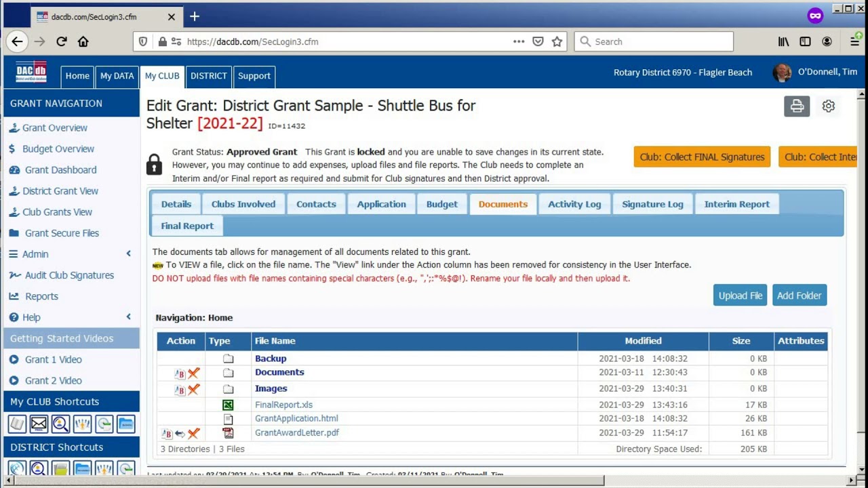The width and height of the screenshot is (868, 488).
Task: Click the Add Folder button
Action: click(x=800, y=296)
